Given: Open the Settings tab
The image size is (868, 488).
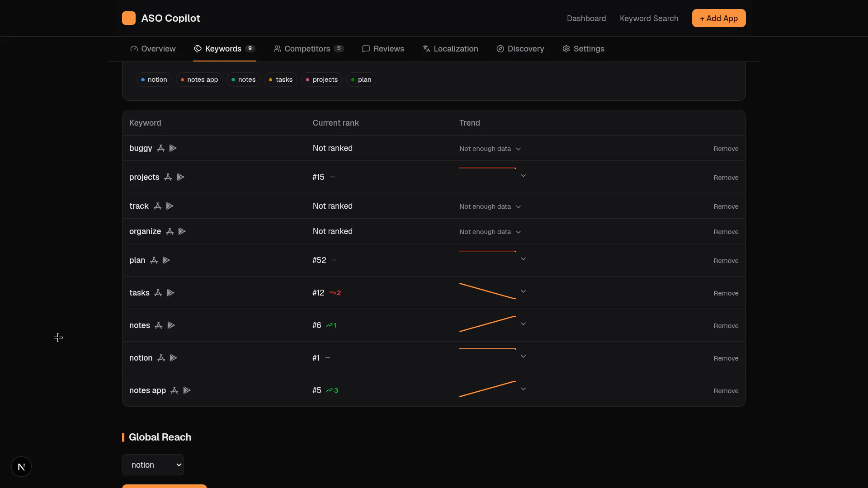Looking at the screenshot, I should [x=583, y=49].
